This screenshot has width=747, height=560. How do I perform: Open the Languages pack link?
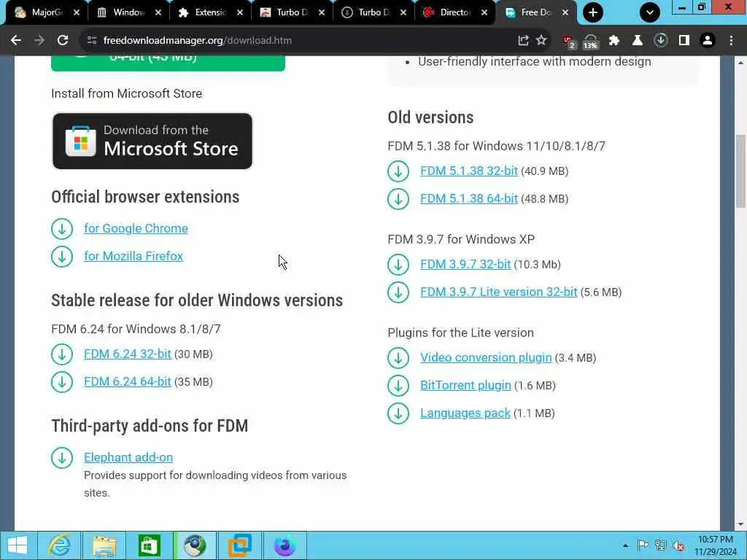465,413
